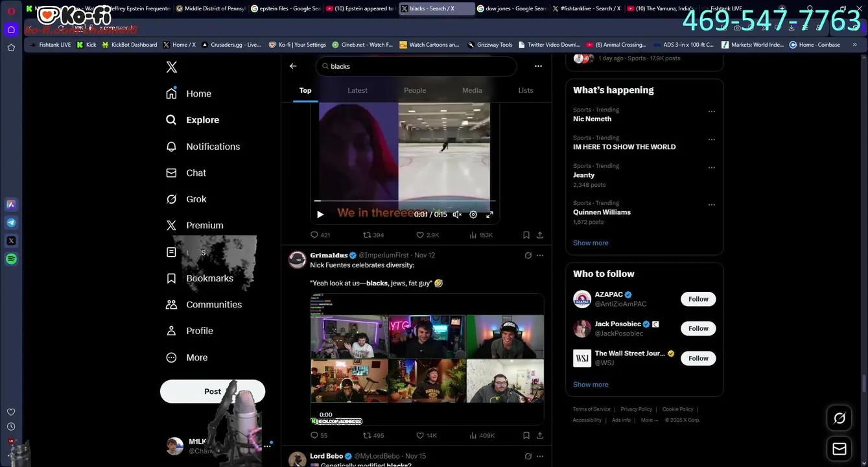The width and height of the screenshot is (868, 467).
Task: Seek along the video progress bar
Action: pos(405,202)
